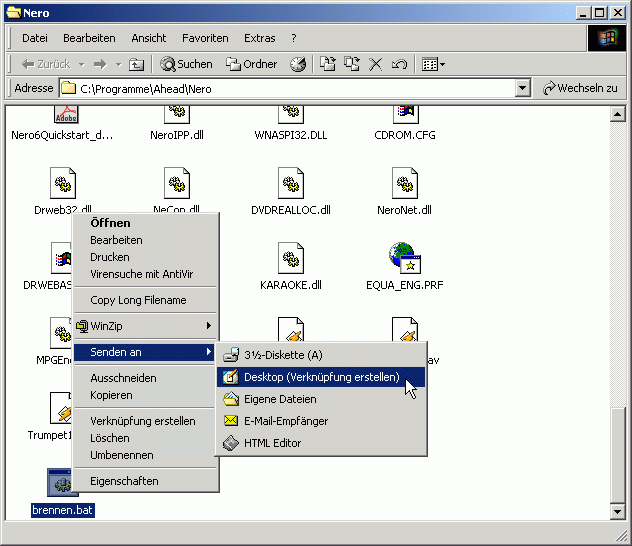Open the views dropdown button
Viewport: 632px width, 546px height.
point(433,64)
